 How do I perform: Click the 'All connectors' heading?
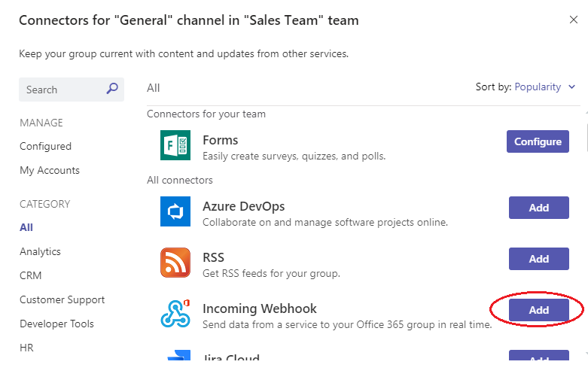pyautogui.click(x=180, y=181)
